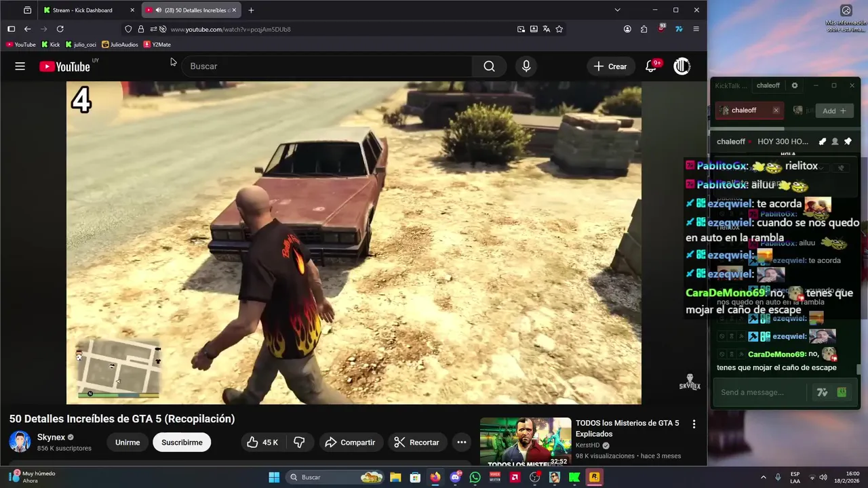The width and height of the screenshot is (868, 488).
Task: Close the chaleoff tab in KickTalk
Action: pyautogui.click(x=776, y=110)
